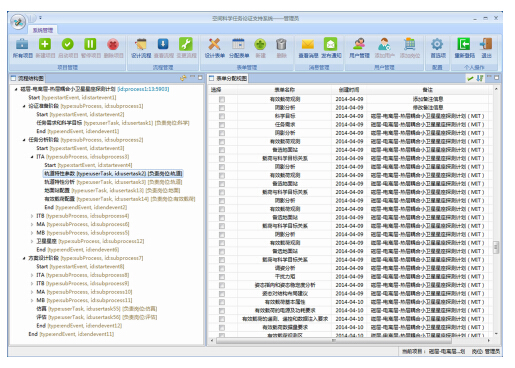This screenshot has width=515, height=368.
Task: Click the 选择 column header
Action: point(216,90)
